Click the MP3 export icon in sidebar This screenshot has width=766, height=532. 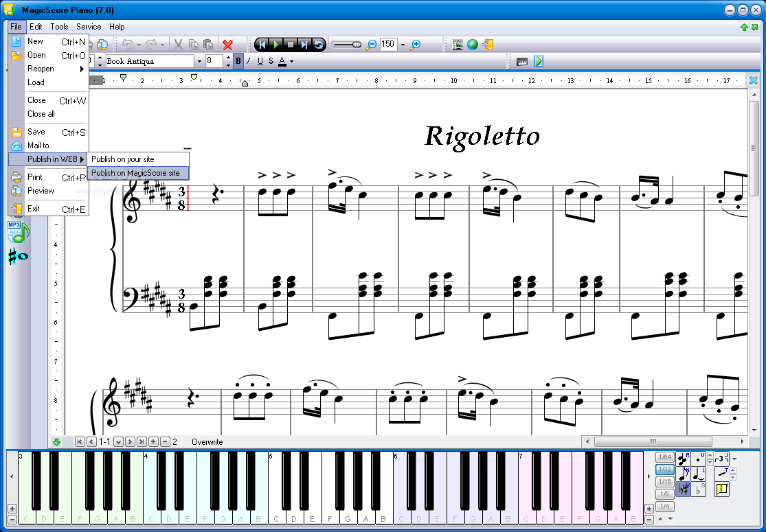click(18, 232)
